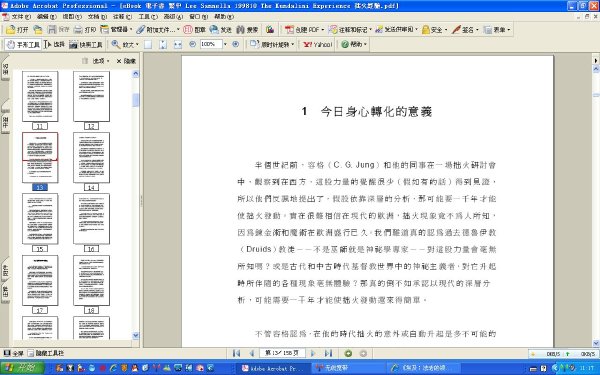Select page 12 thumbnail
Screen dimensions: 600x375
coord(91,96)
